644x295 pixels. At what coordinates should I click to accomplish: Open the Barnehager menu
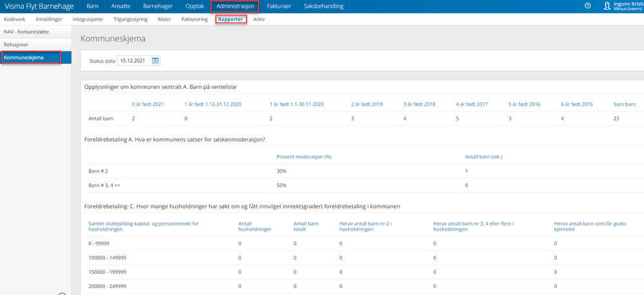click(x=158, y=6)
